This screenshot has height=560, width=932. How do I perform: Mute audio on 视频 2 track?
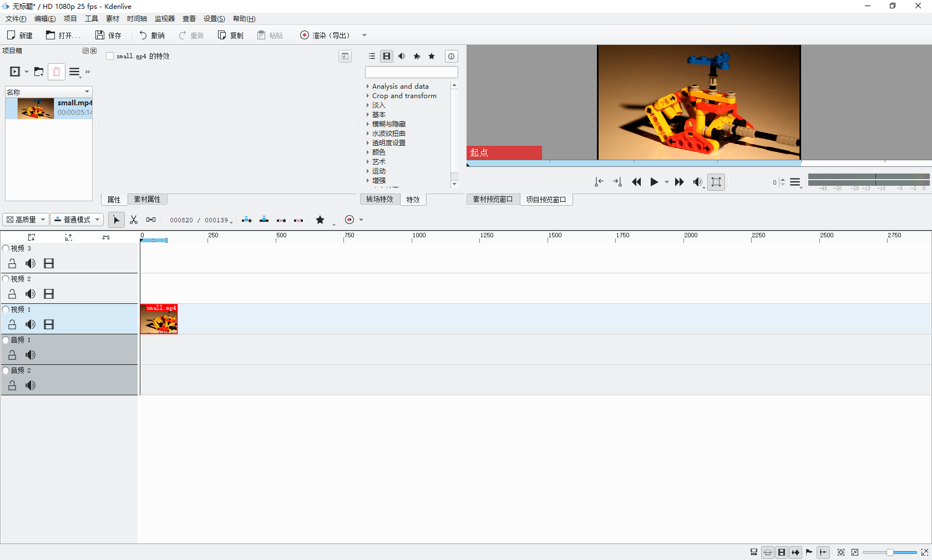point(31,294)
